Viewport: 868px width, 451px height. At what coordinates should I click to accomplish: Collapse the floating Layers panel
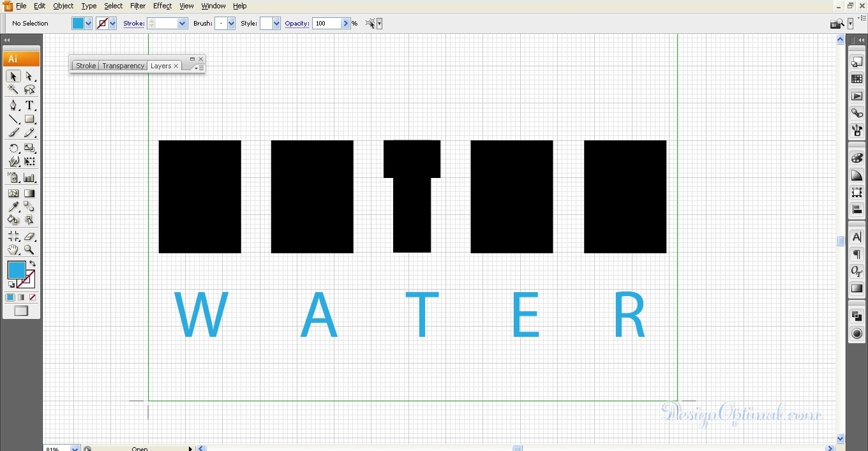[192, 59]
